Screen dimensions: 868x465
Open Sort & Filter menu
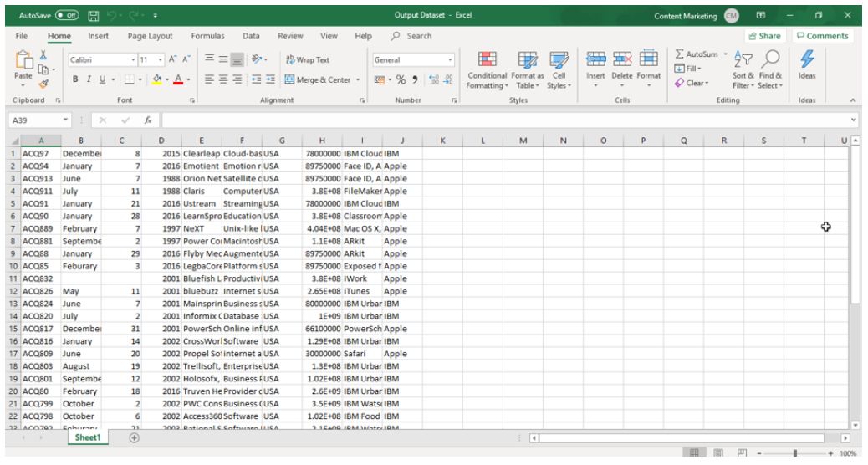click(743, 69)
